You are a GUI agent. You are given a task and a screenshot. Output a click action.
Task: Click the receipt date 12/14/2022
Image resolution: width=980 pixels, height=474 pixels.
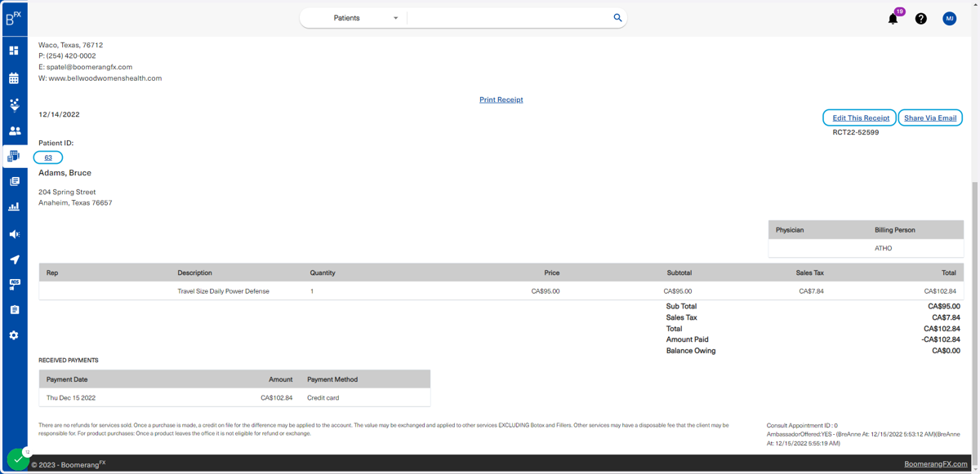(x=59, y=115)
